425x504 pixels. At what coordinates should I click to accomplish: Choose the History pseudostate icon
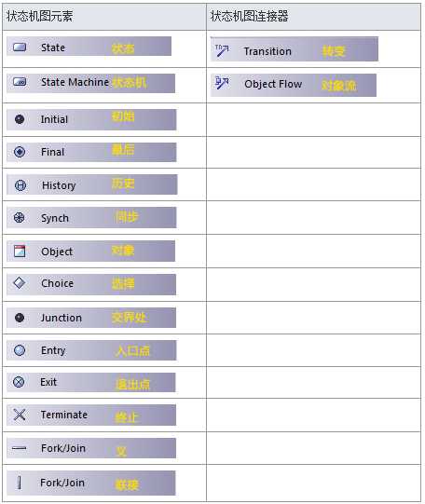click(x=21, y=185)
